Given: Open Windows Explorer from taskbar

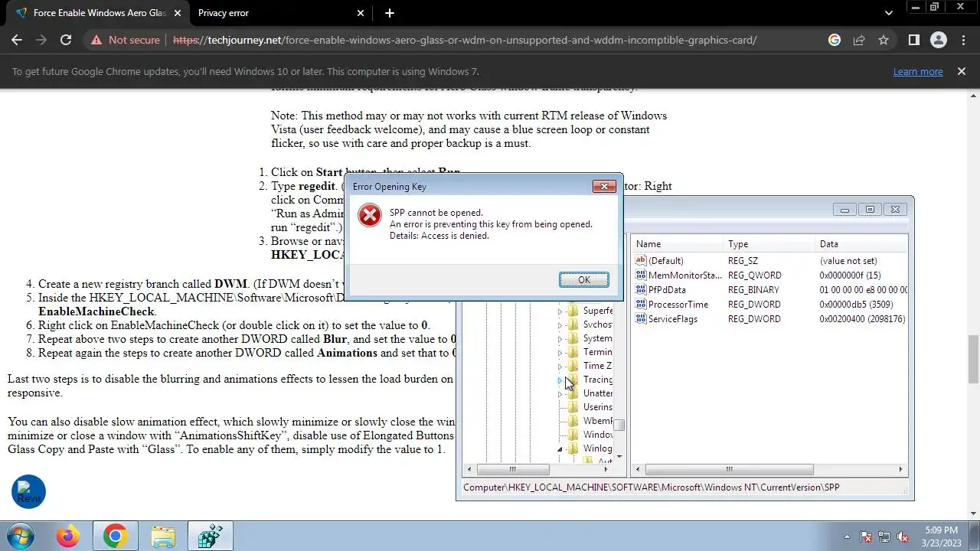Looking at the screenshot, I should pyautogui.click(x=162, y=536).
